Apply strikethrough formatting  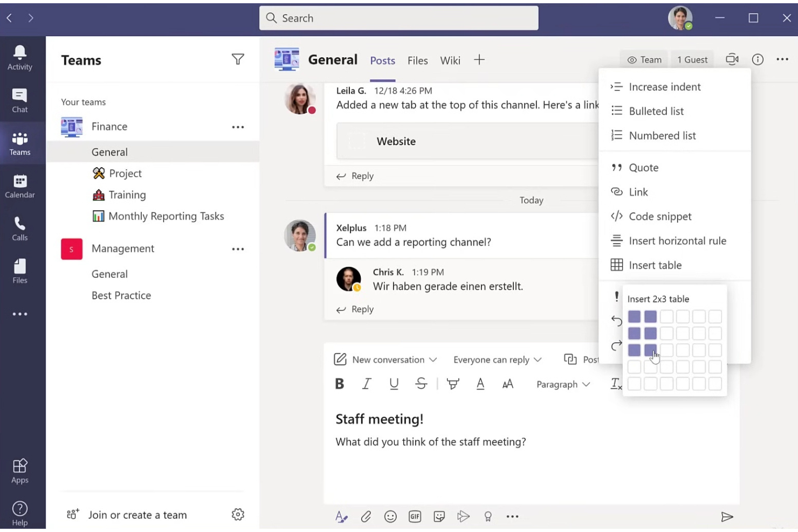point(421,384)
